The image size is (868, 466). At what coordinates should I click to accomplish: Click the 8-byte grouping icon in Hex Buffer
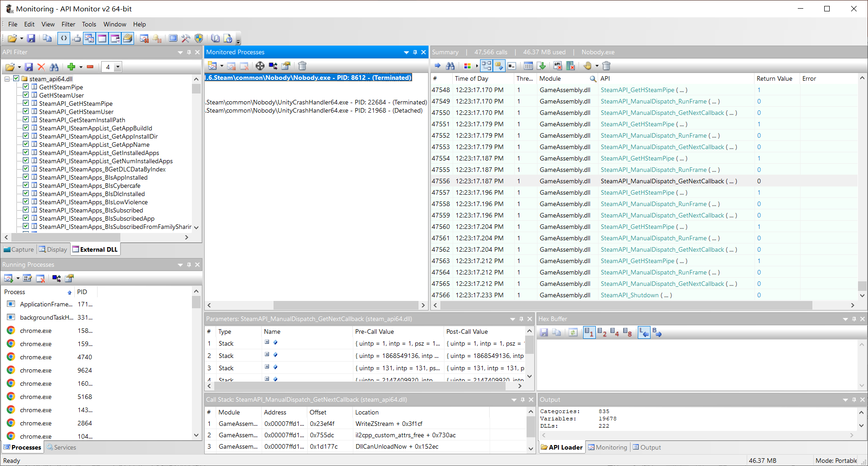click(x=627, y=333)
